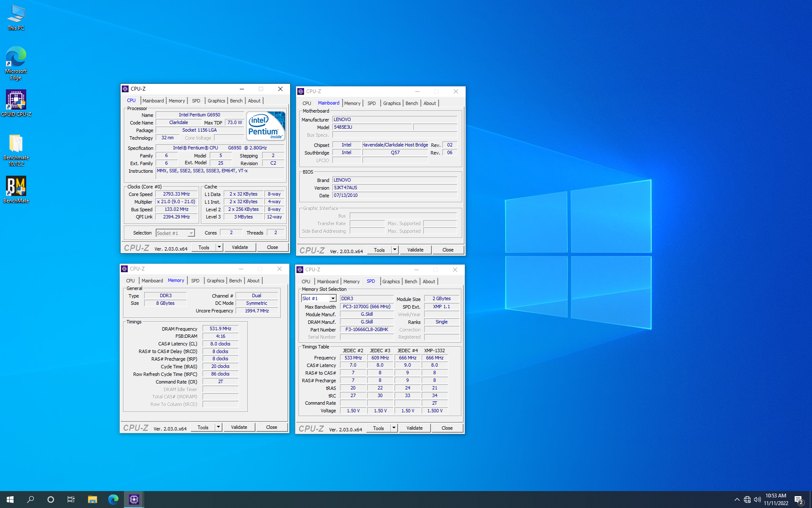Select BenchMate desktop shortcut

16,190
